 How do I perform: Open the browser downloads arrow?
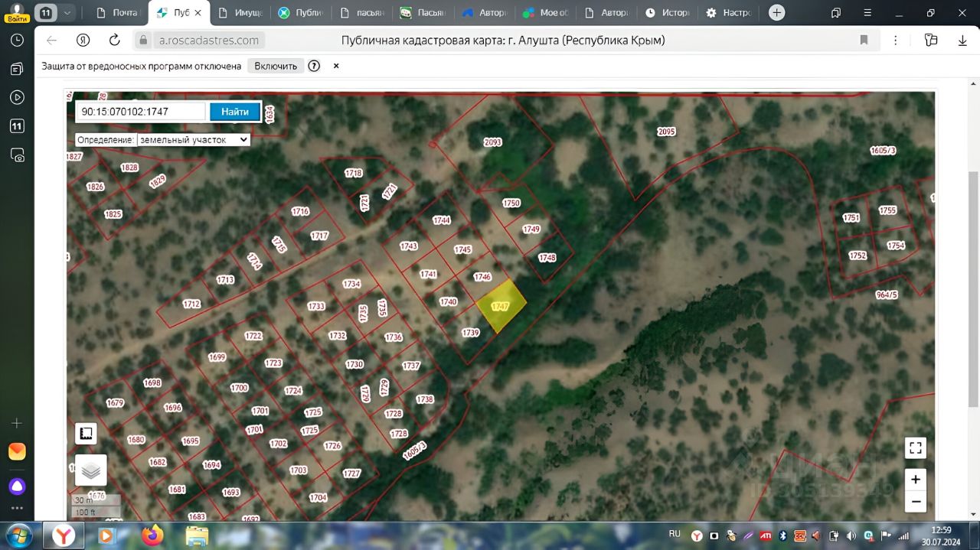coord(962,41)
